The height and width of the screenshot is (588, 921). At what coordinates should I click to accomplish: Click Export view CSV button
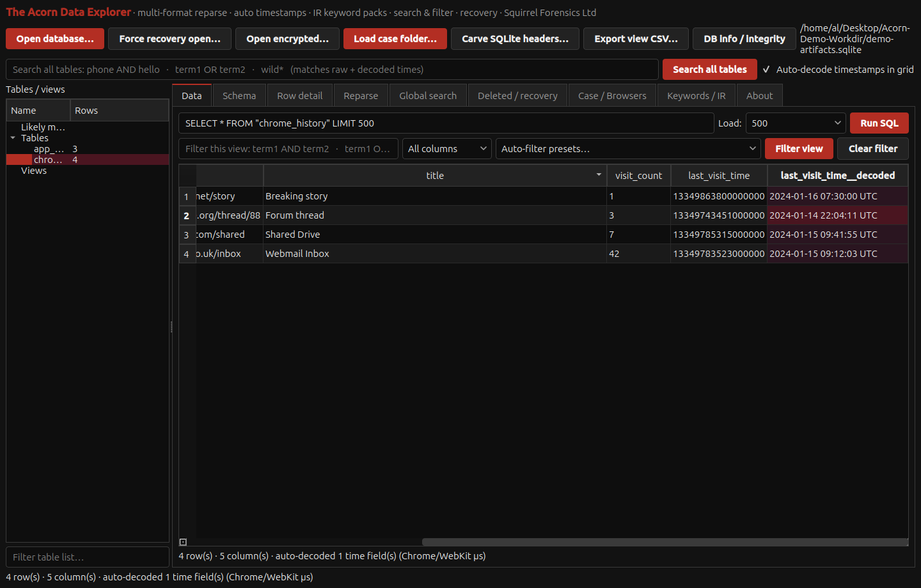click(636, 38)
